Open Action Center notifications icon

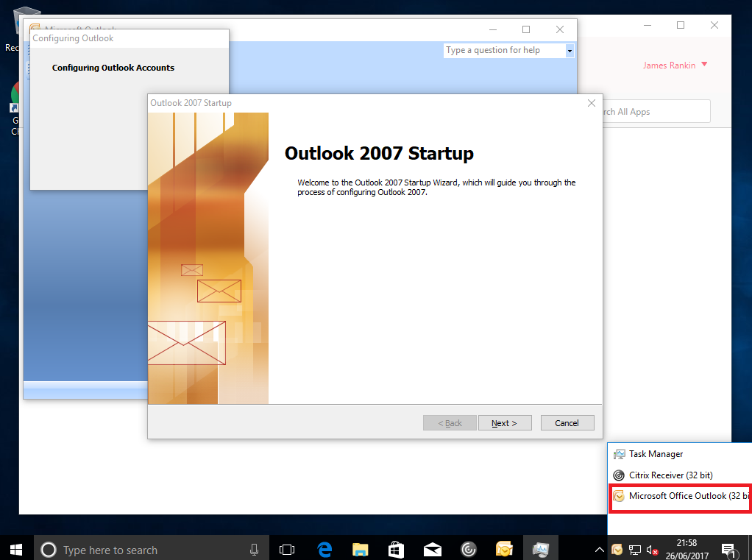click(x=728, y=550)
